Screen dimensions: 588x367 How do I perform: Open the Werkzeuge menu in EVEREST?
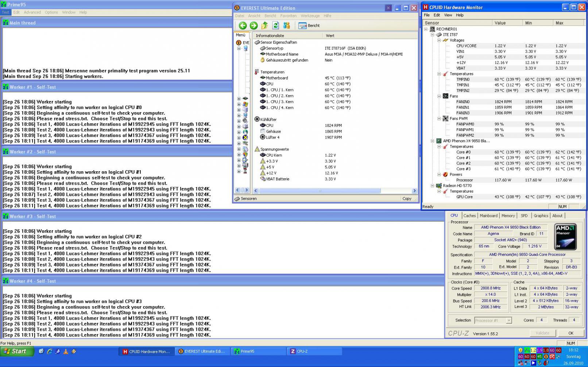[310, 16]
